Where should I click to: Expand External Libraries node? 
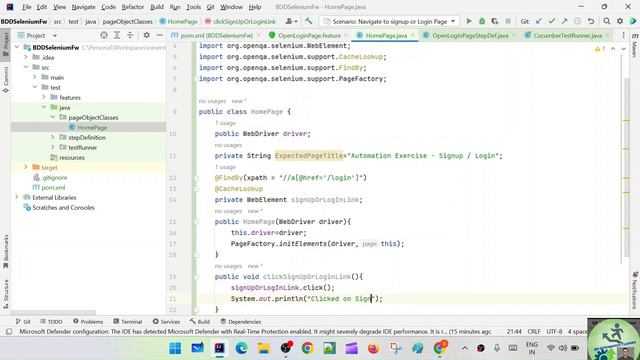[17, 197]
